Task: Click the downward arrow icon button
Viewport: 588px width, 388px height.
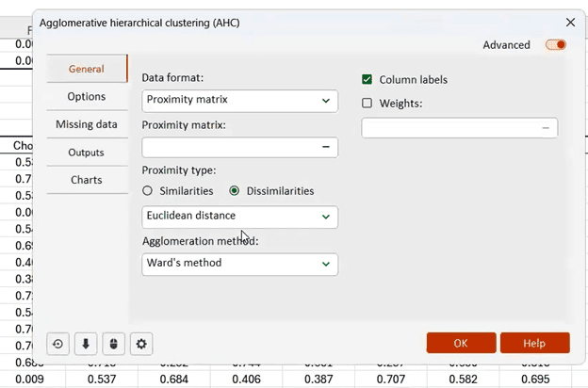Action: [x=86, y=344]
